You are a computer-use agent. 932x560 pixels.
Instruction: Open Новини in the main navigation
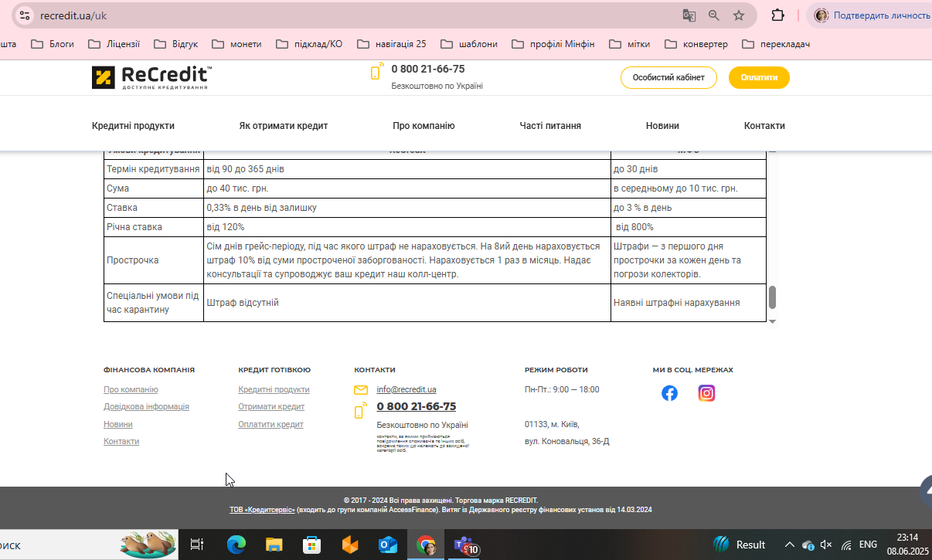662,126
